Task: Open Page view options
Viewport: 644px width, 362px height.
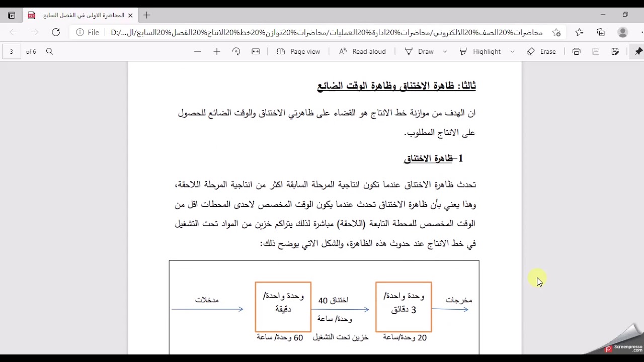Action: [x=298, y=51]
